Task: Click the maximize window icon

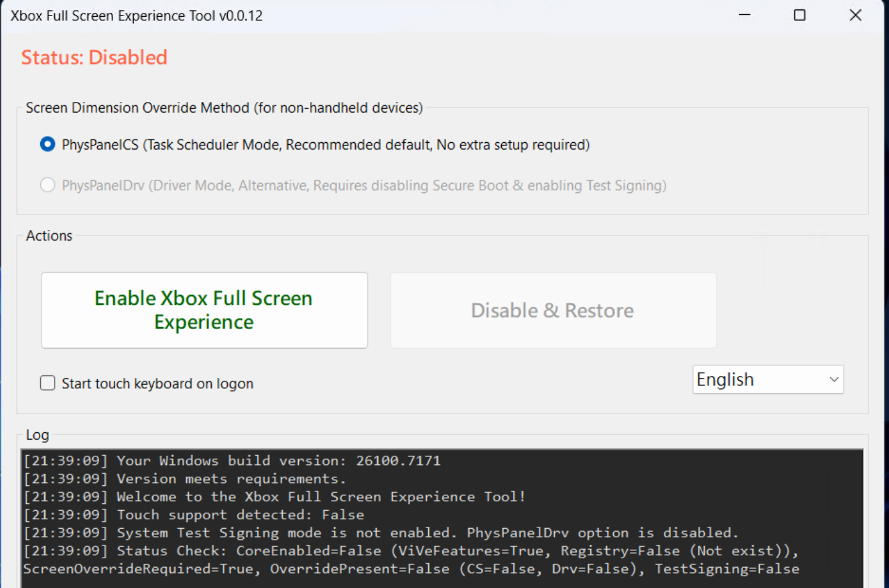Action: [x=799, y=15]
